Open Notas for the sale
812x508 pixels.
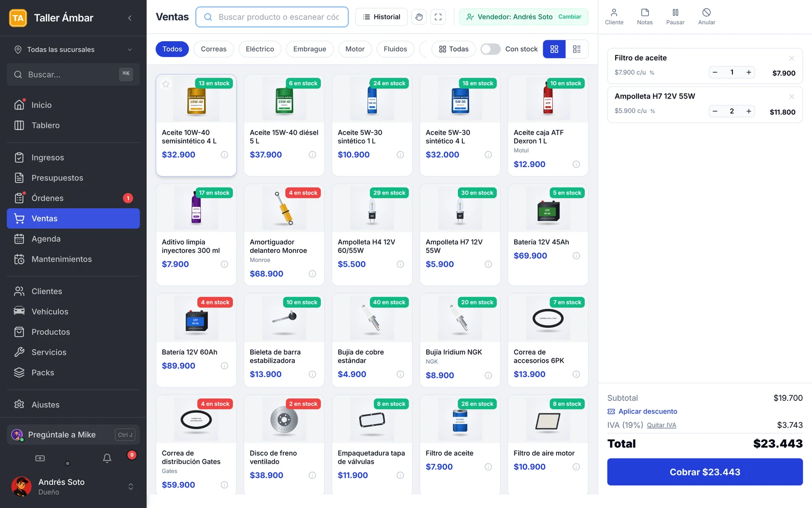(x=645, y=16)
